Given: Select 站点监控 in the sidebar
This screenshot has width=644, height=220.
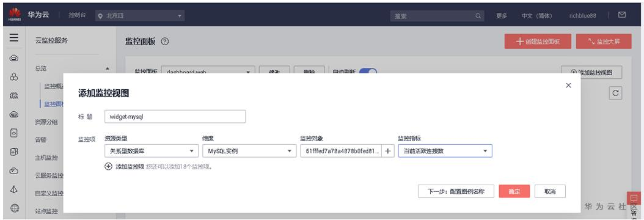Looking at the screenshot, I should click(x=46, y=211).
